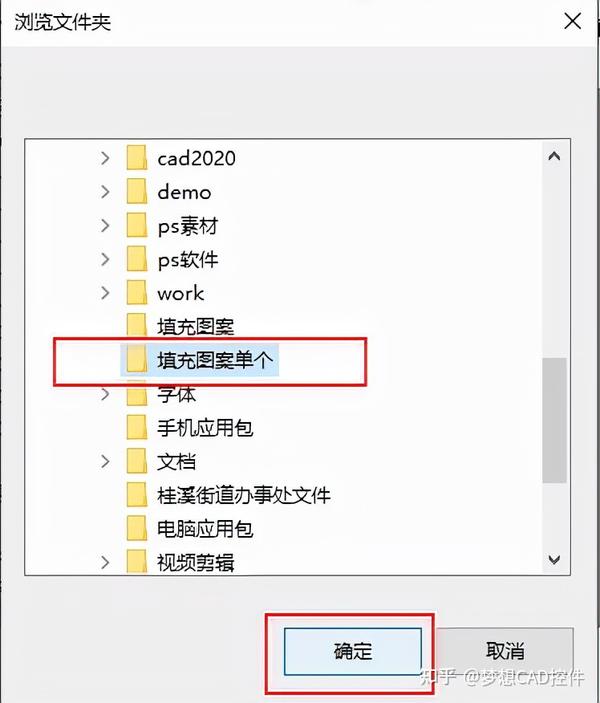Click the 电脑应用包 folder icon

[x=136, y=529]
